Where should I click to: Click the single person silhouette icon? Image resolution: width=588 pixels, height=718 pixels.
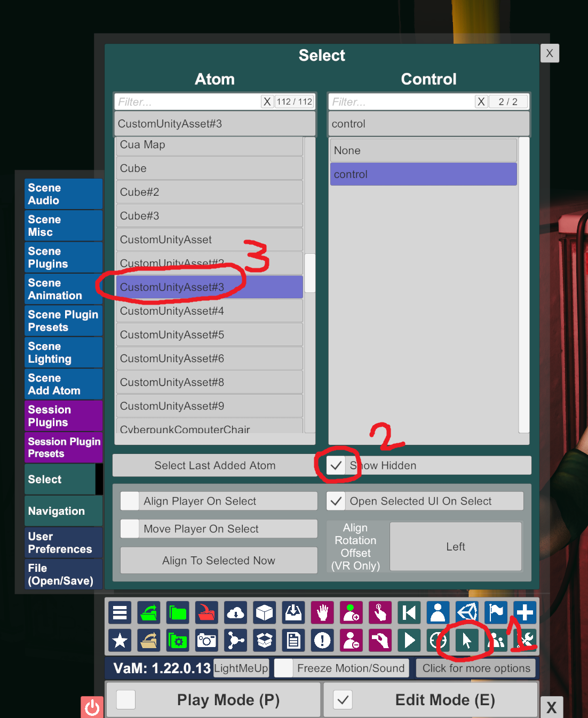click(x=438, y=612)
